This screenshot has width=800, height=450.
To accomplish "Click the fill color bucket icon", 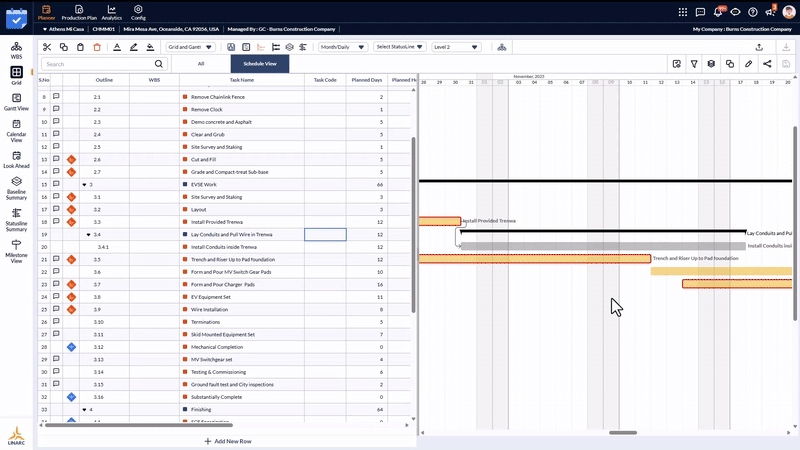I will click(x=150, y=47).
